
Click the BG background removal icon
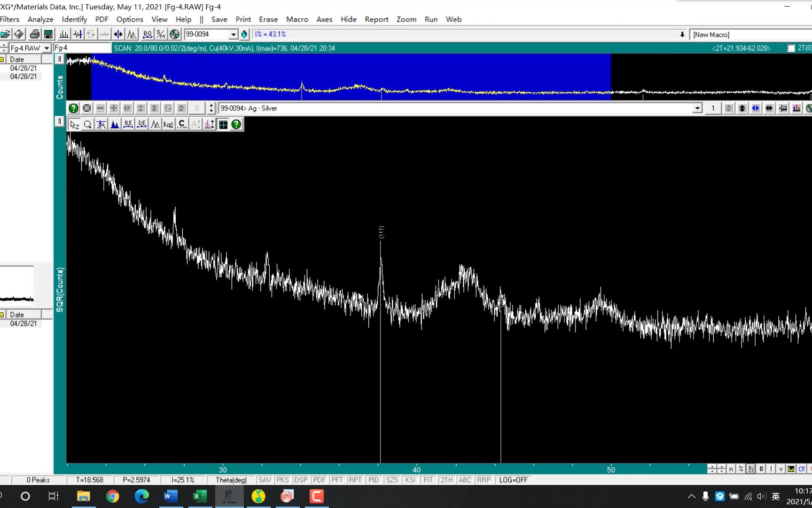coord(148,34)
